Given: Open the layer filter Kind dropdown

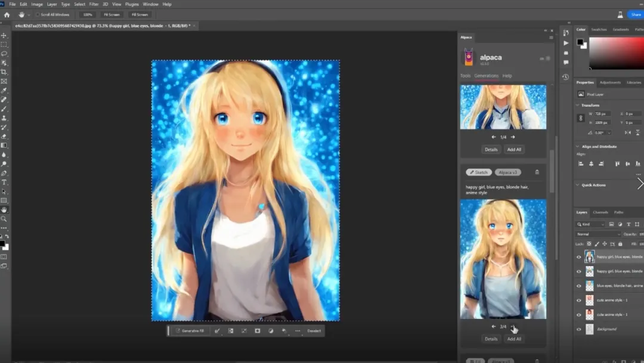Looking at the screenshot, I should [x=590, y=224].
